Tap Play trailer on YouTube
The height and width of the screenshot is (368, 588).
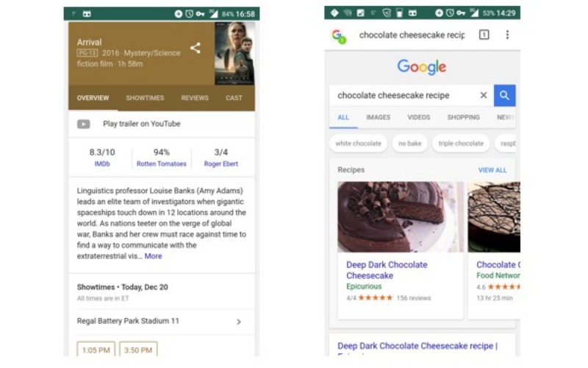[x=141, y=124]
